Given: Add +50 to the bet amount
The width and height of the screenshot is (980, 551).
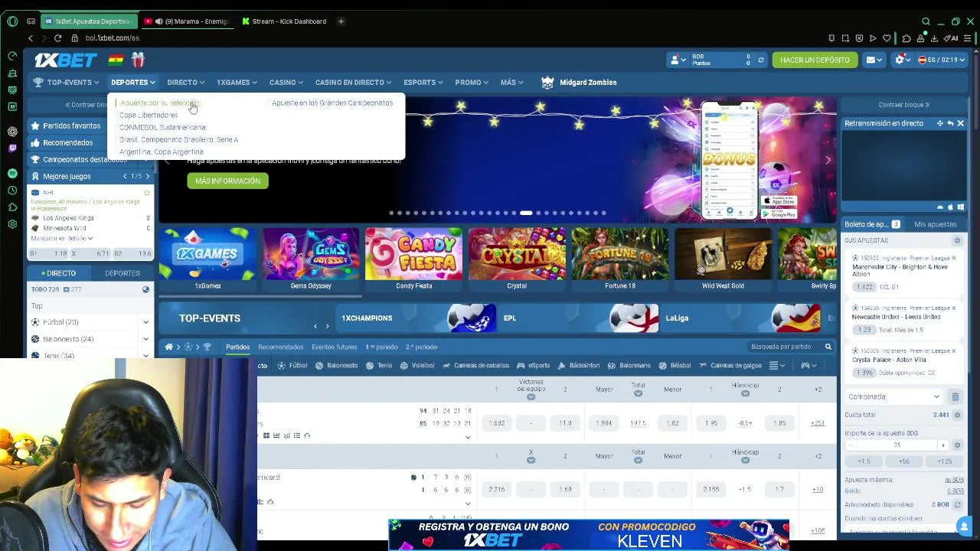Looking at the screenshot, I should (903, 461).
